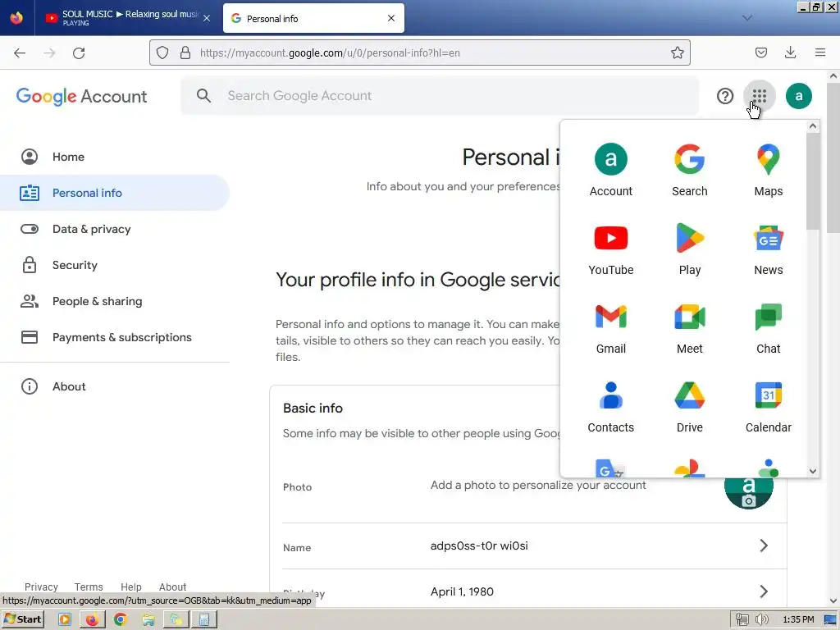This screenshot has width=840, height=630.
Task: Bookmark this page with star icon
Action: 677,52
